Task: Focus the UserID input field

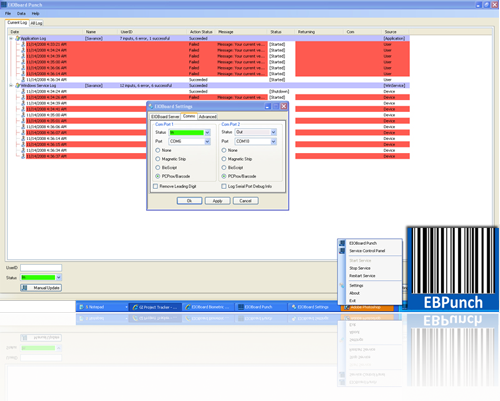Action: pos(41,268)
